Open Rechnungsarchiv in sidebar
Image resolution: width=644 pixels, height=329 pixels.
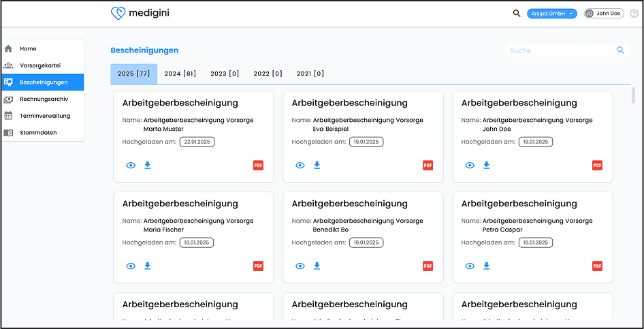click(43, 99)
